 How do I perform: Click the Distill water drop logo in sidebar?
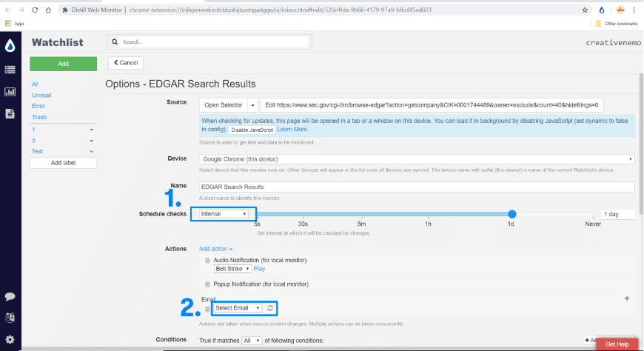pos(10,46)
